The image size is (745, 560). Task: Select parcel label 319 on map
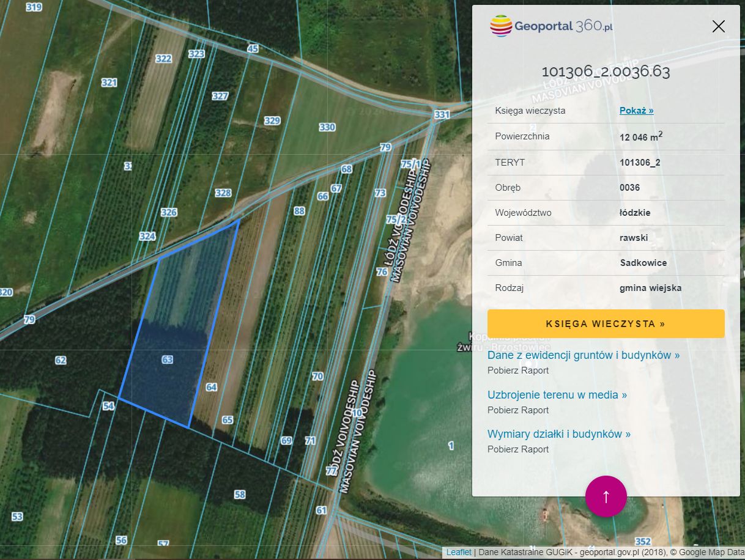click(x=34, y=7)
